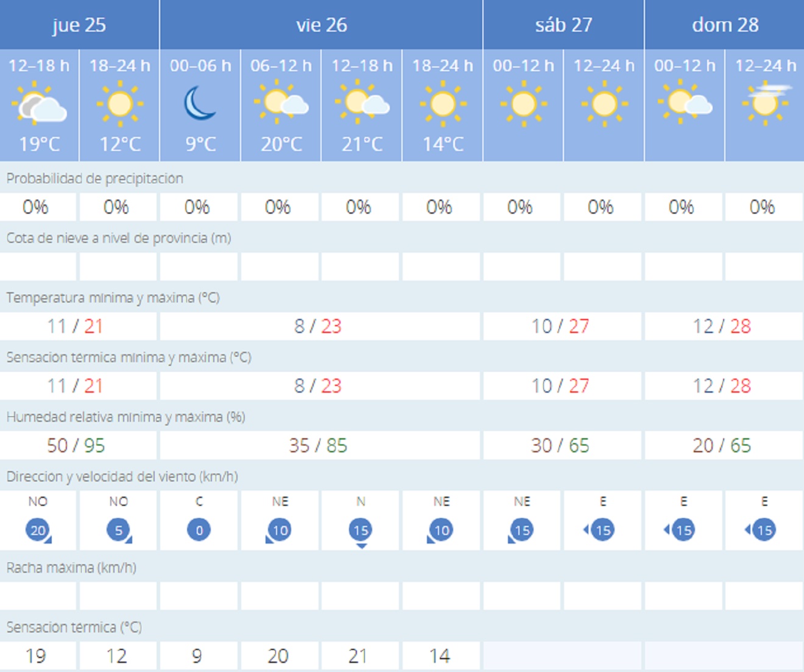Open the 'sáb 27' day column header
Screen dimensions: 804x672
(x=563, y=25)
